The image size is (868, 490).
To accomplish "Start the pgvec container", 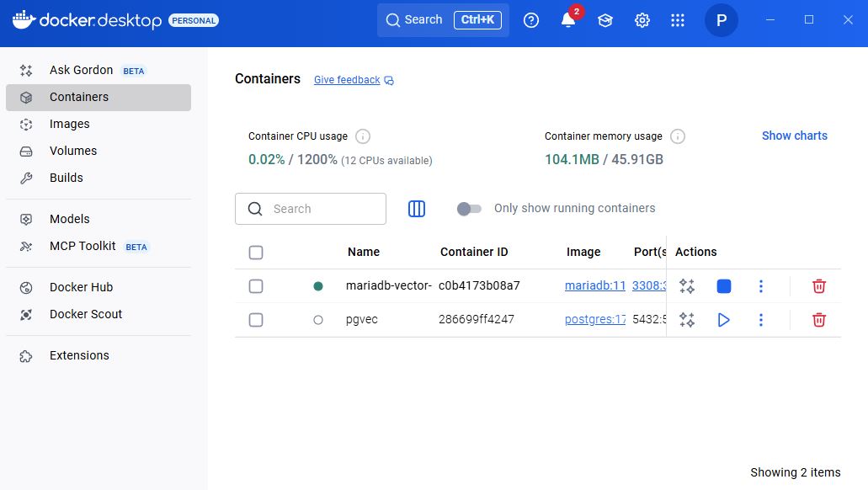I will click(723, 320).
